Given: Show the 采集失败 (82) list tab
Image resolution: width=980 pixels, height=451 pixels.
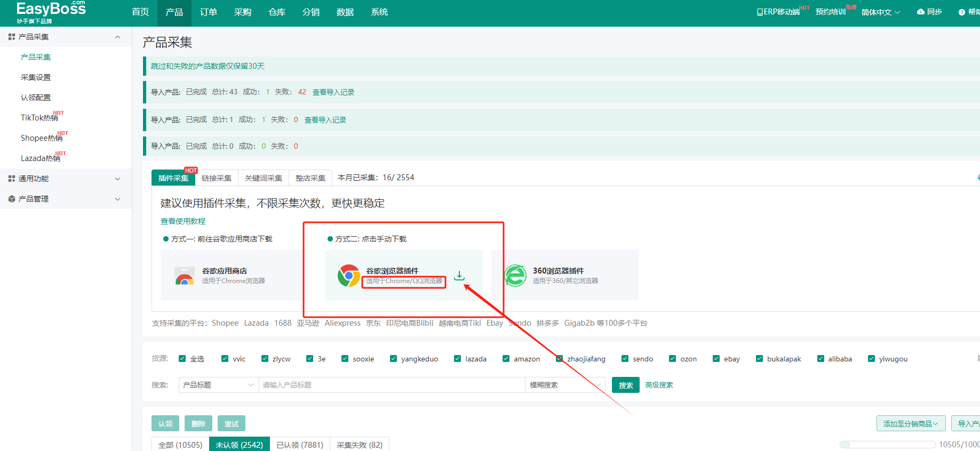Looking at the screenshot, I should click(360, 445).
